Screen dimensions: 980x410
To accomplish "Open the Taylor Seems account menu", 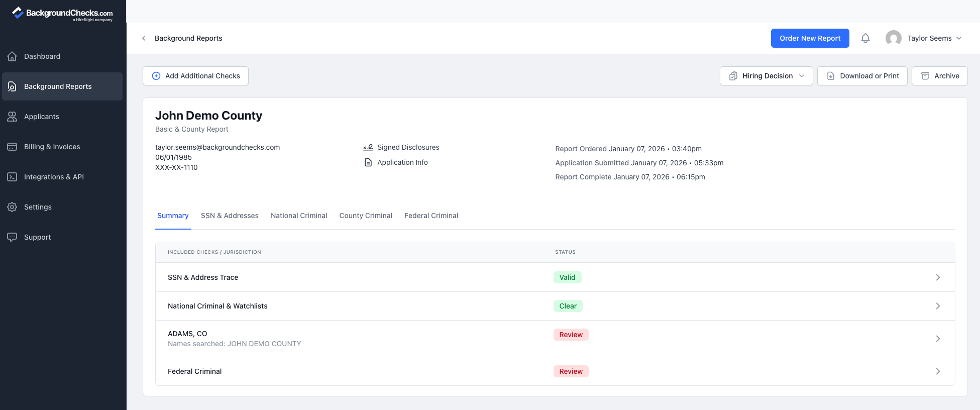I will pyautogui.click(x=924, y=38).
